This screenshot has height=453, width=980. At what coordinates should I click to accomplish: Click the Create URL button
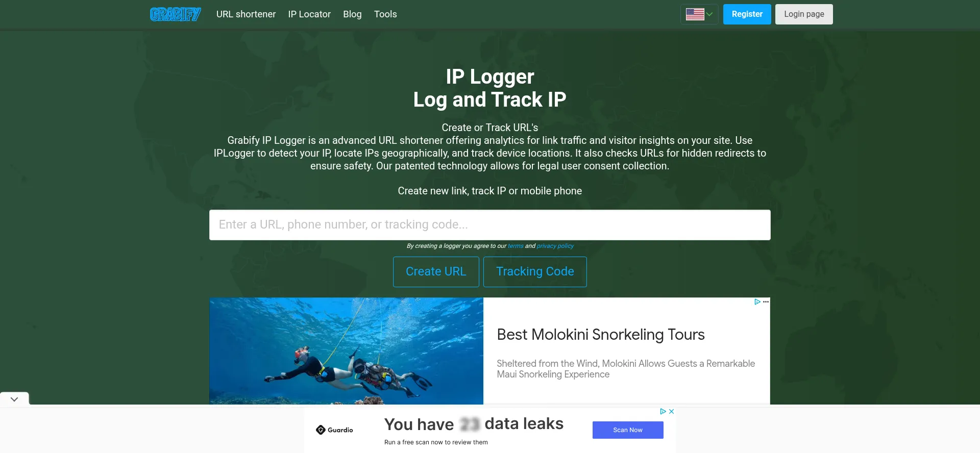(x=436, y=272)
